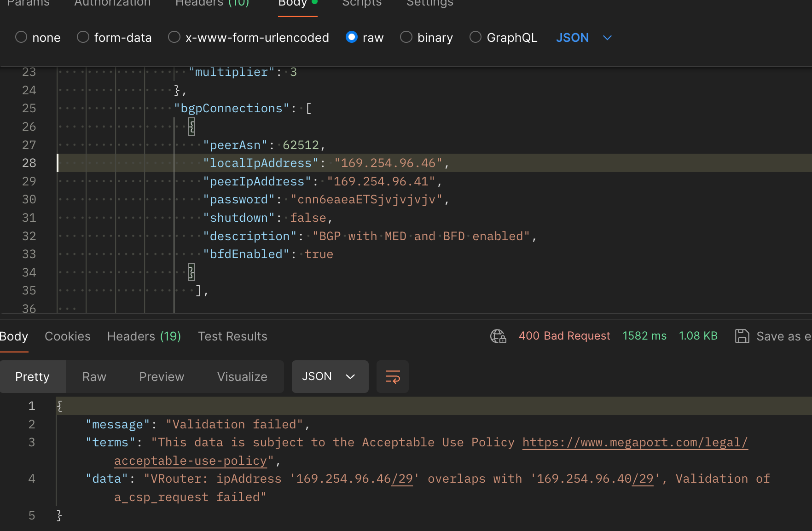Click the 1582 ms response time

[x=644, y=336]
